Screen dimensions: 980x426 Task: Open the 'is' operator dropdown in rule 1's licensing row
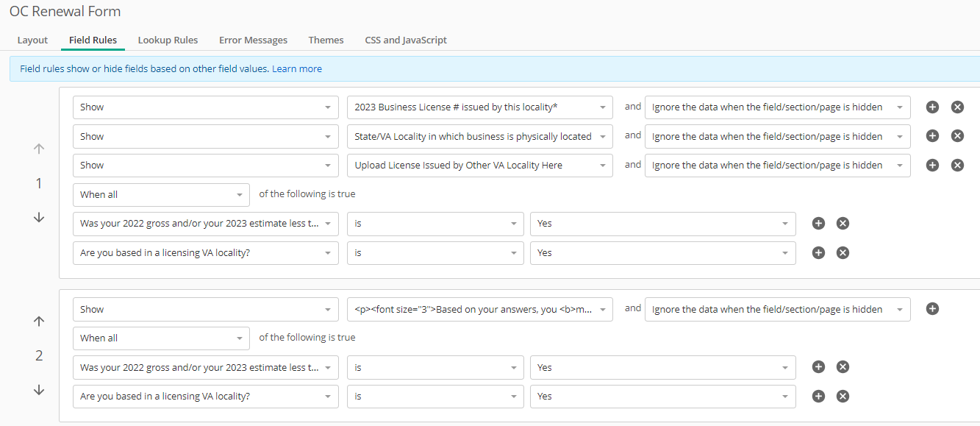tap(435, 253)
